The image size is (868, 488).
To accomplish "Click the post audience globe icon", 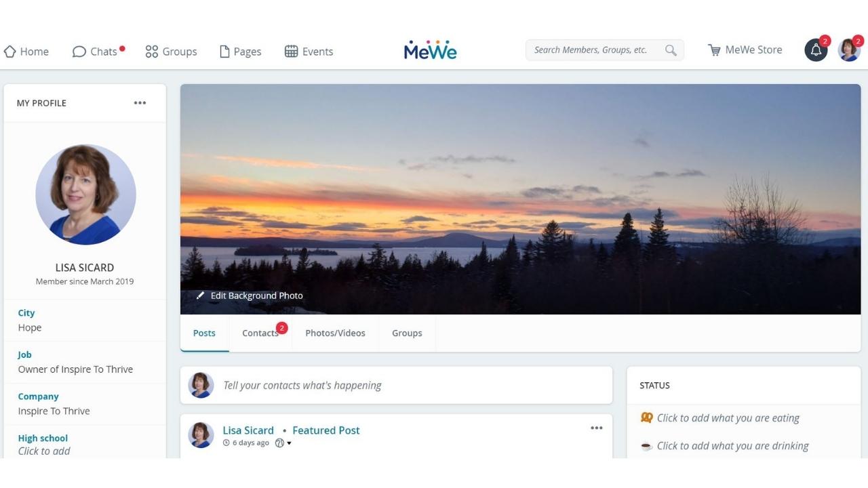I will (279, 443).
